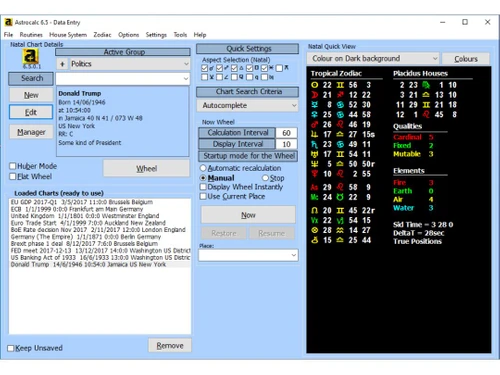Click the Now button

(248, 215)
